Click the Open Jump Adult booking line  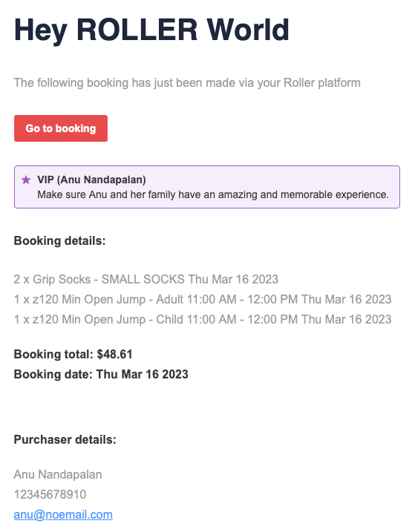(x=203, y=299)
